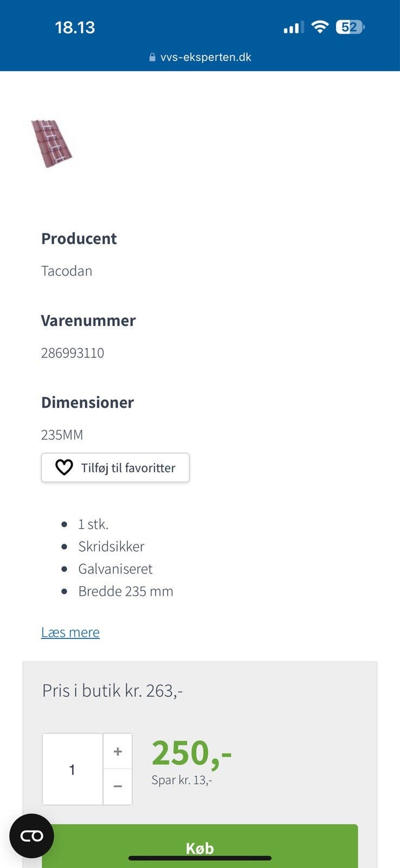Screen dimensions: 400x868
Task: Increase quantity with the plus button
Action: click(x=118, y=751)
